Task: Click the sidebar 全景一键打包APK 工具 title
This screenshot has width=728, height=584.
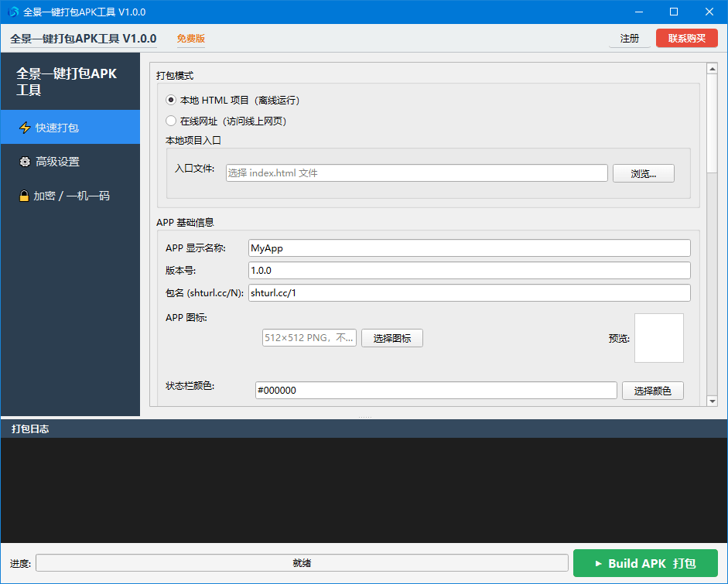Action: tap(67, 81)
